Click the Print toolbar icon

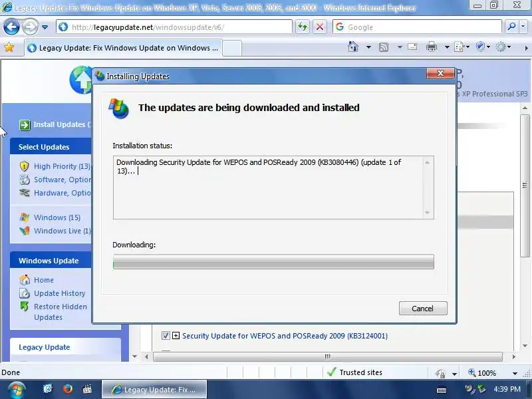[x=432, y=47]
